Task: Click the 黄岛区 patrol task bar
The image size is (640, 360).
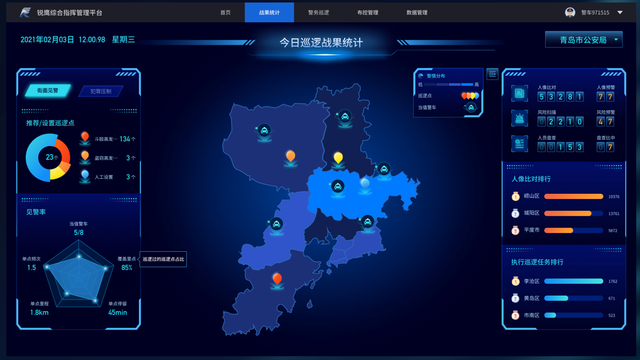Action: [x=573, y=298]
